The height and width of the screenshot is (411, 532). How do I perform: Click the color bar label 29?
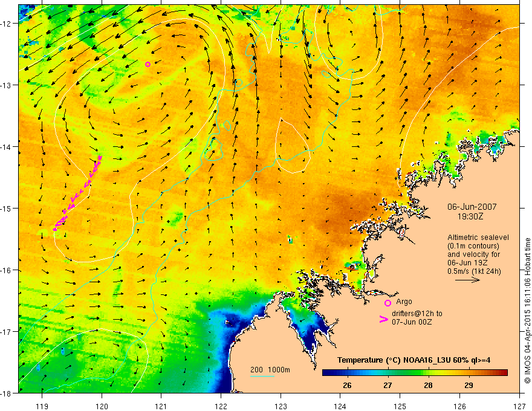pyautogui.click(x=469, y=386)
